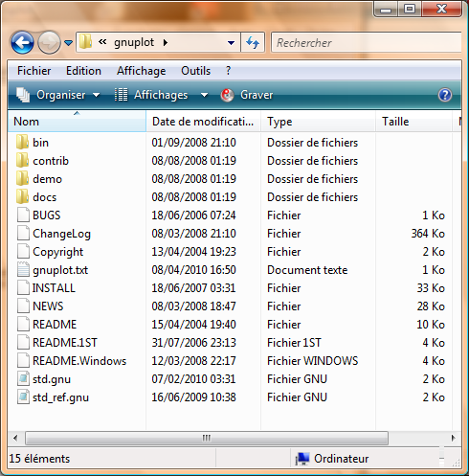
Task: Sort by the Nom column header
Action: (x=77, y=122)
